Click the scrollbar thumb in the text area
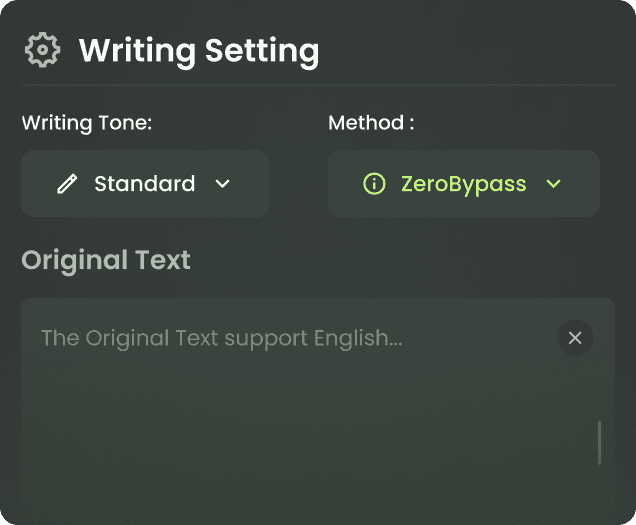This screenshot has height=525, width=636. (599, 443)
